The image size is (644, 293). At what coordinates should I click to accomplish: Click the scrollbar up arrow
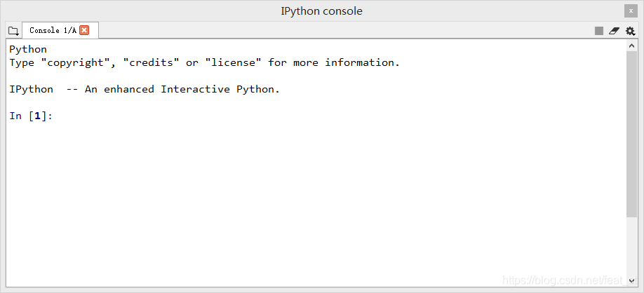click(631, 46)
